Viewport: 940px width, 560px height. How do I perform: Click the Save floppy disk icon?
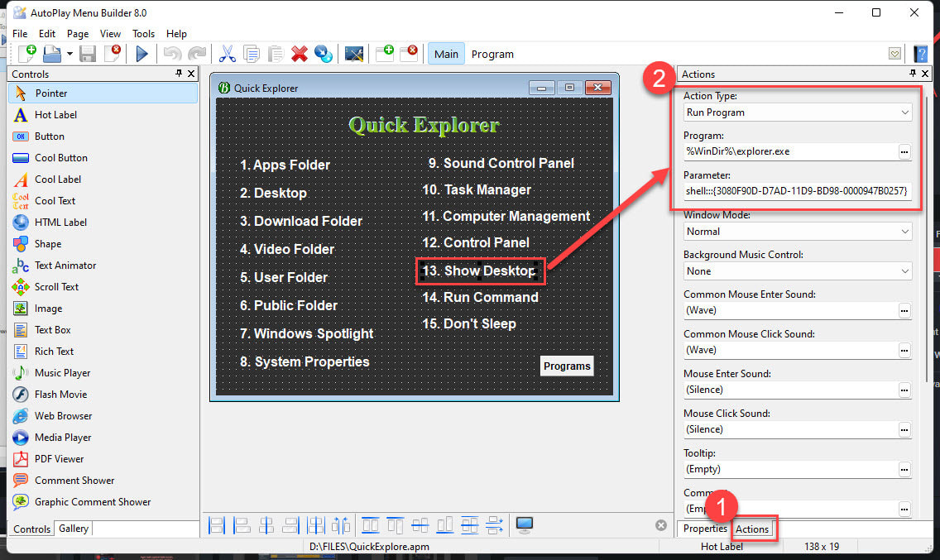(88, 54)
